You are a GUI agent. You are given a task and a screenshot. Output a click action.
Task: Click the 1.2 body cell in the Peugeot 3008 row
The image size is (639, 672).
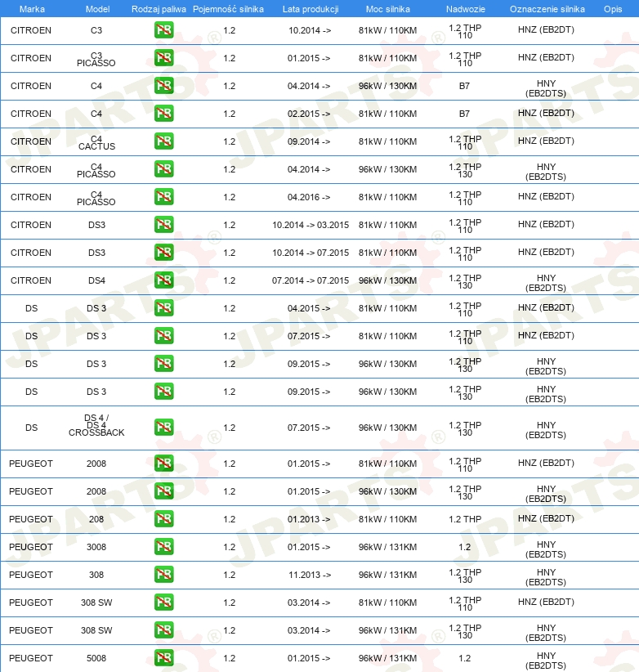coord(465,547)
